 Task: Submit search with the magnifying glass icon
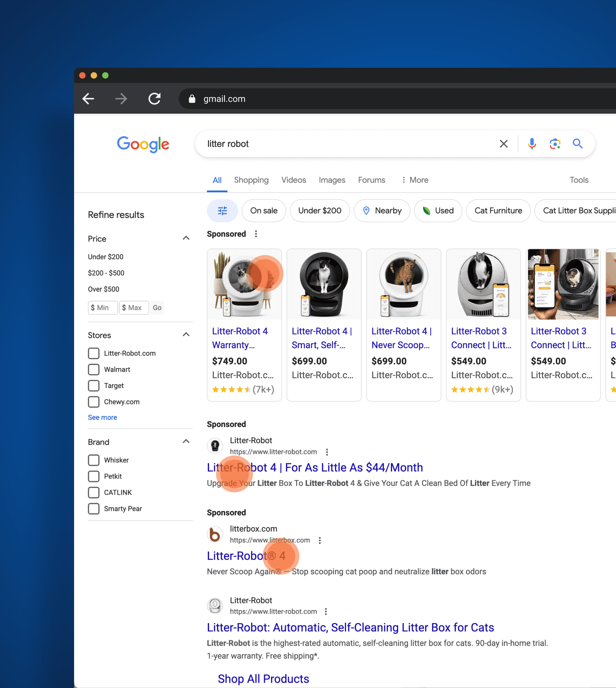pos(578,144)
